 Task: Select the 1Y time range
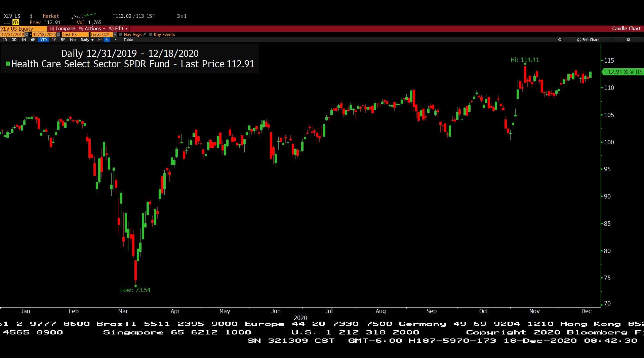tap(54, 40)
